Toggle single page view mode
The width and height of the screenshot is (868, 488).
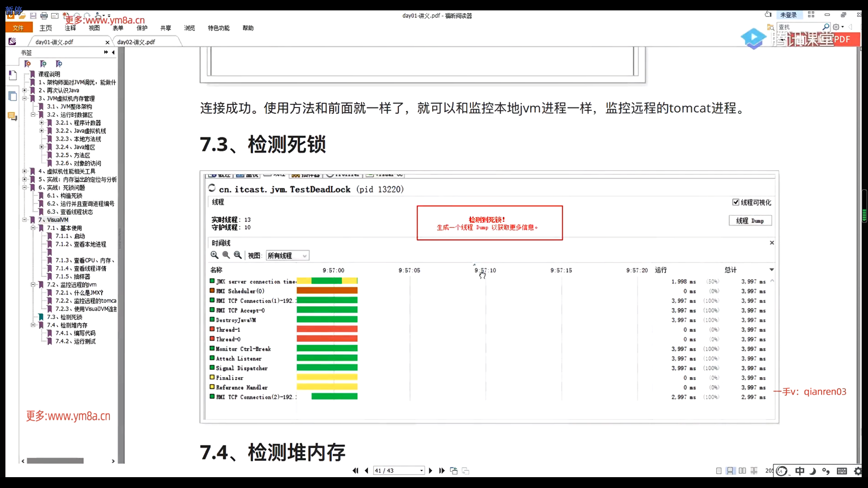point(719,471)
